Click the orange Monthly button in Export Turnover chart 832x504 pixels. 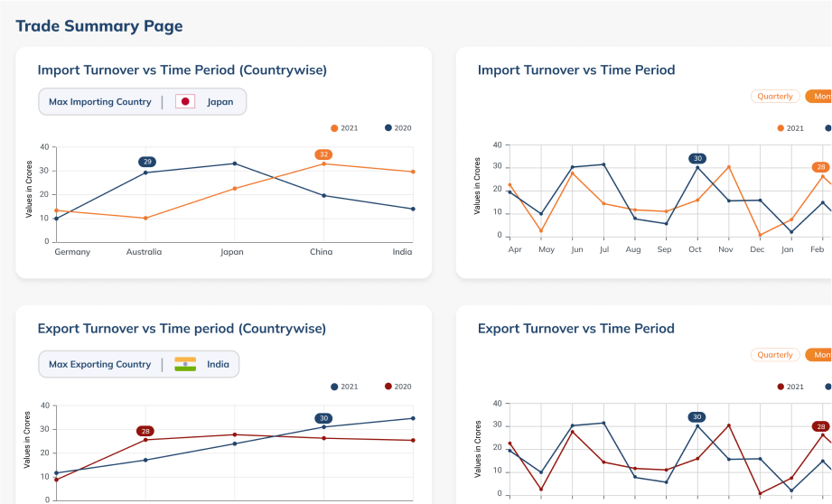pos(820,355)
